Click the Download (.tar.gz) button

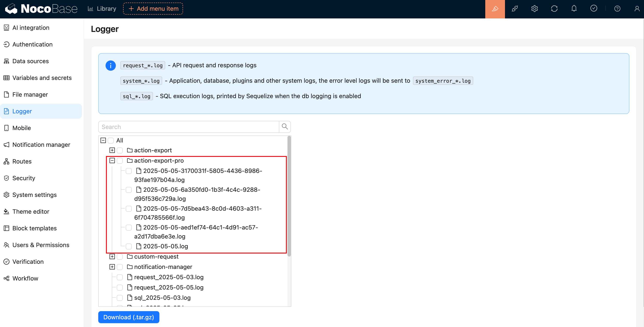point(128,317)
